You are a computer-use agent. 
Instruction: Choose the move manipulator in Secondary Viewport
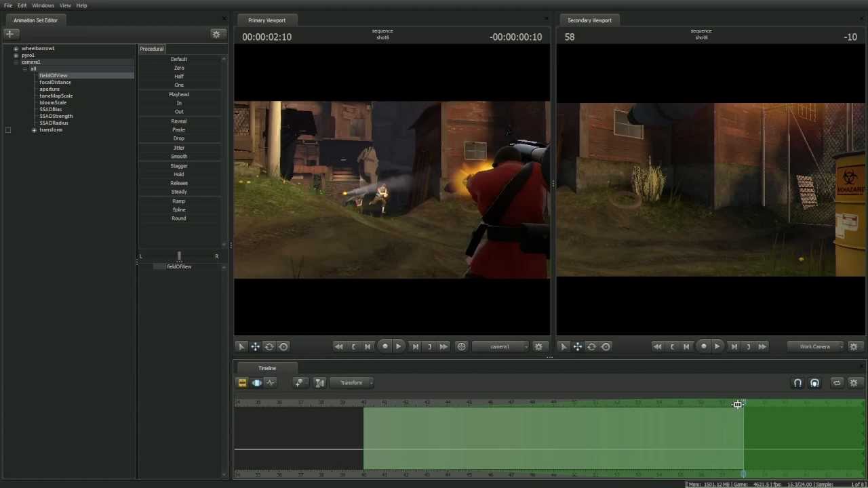[x=577, y=346]
